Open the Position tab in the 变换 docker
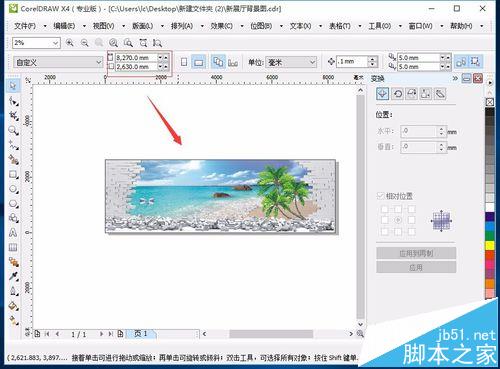The height and width of the screenshot is (369, 500). pos(382,94)
